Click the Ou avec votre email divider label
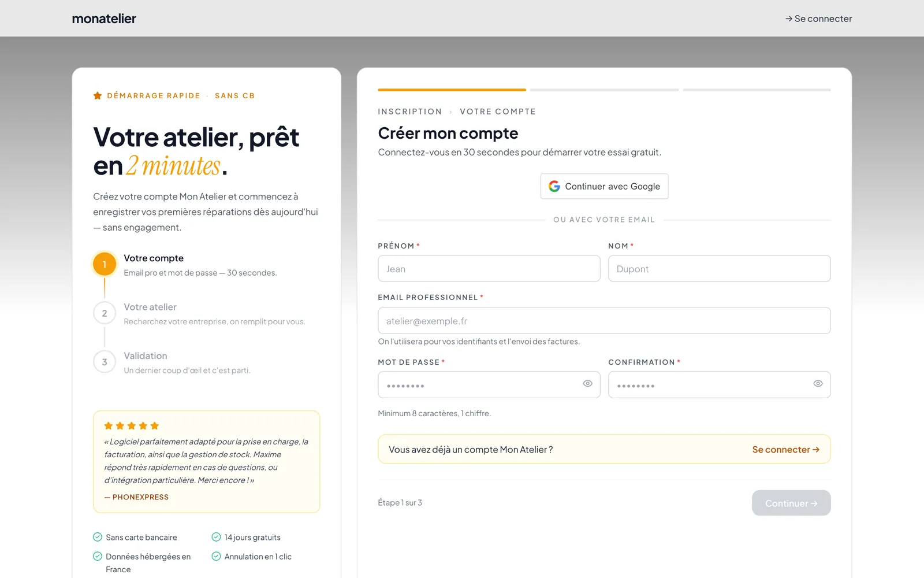Screen dimensions: 924x578 604,220
